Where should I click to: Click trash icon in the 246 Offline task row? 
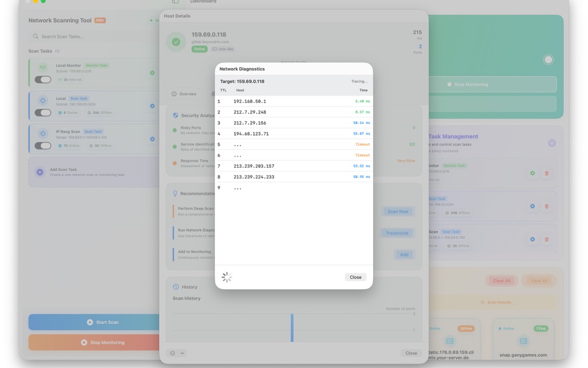pos(547,206)
